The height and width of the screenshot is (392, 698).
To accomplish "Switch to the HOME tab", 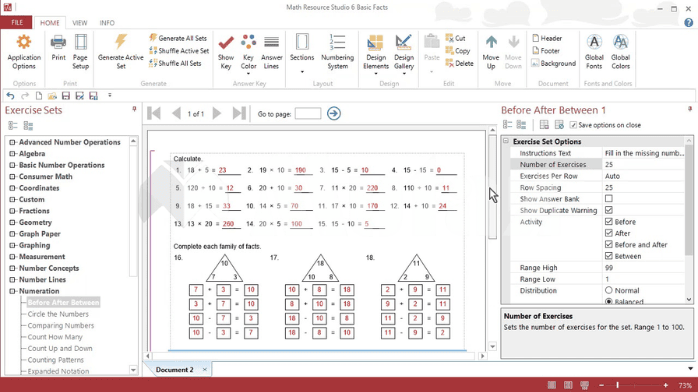I will click(49, 23).
